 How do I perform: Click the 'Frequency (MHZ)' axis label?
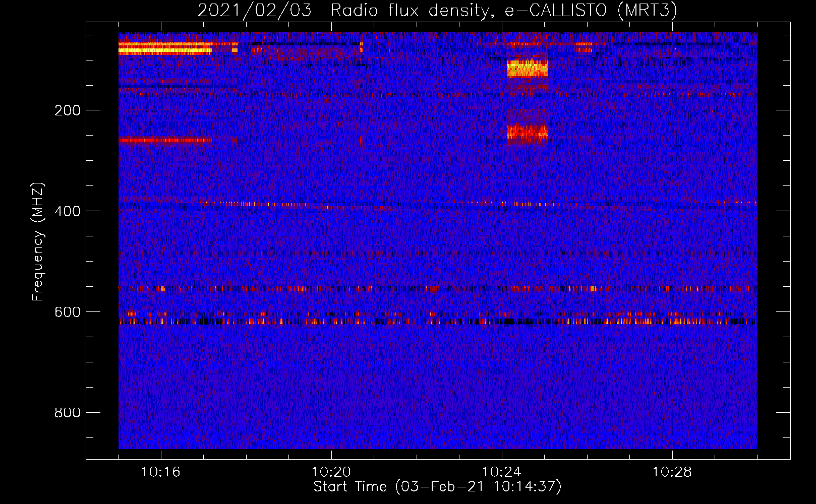[x=38, y=241]
